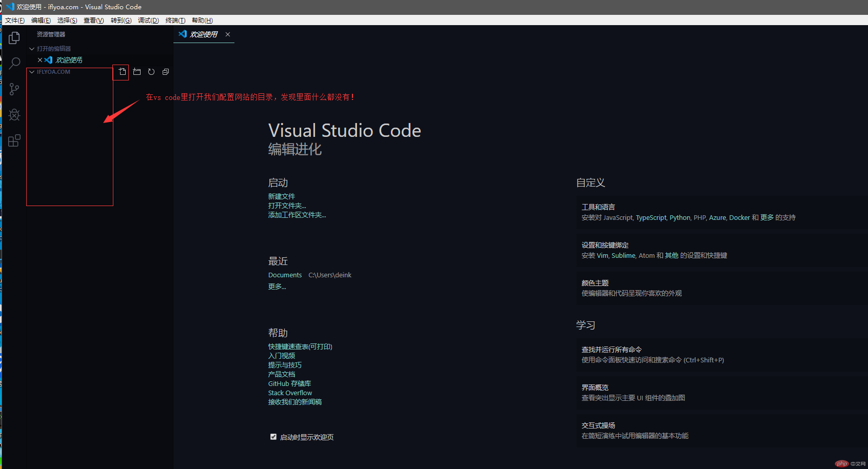868x469 pixels.
Task: Open the 颜色主题 card
Action: click(x=721, y=288)
